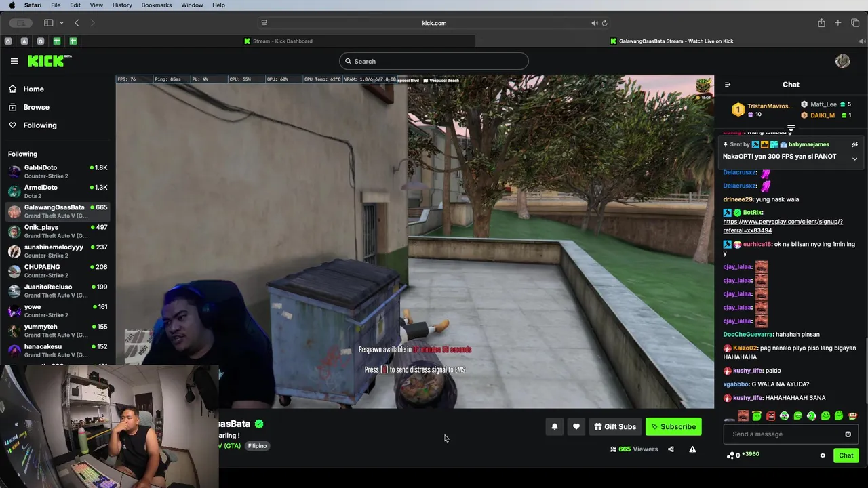Expand the pinned message chevron
868x488 pixels.
[x=854, y=159]
